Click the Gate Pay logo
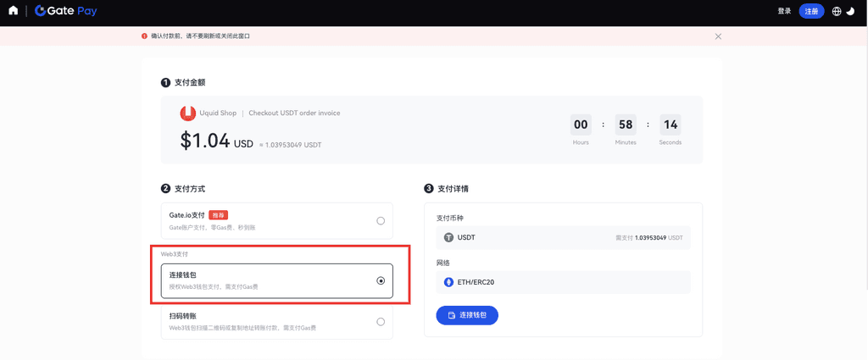This screenshot has height=360, width=868. [66, 11]
